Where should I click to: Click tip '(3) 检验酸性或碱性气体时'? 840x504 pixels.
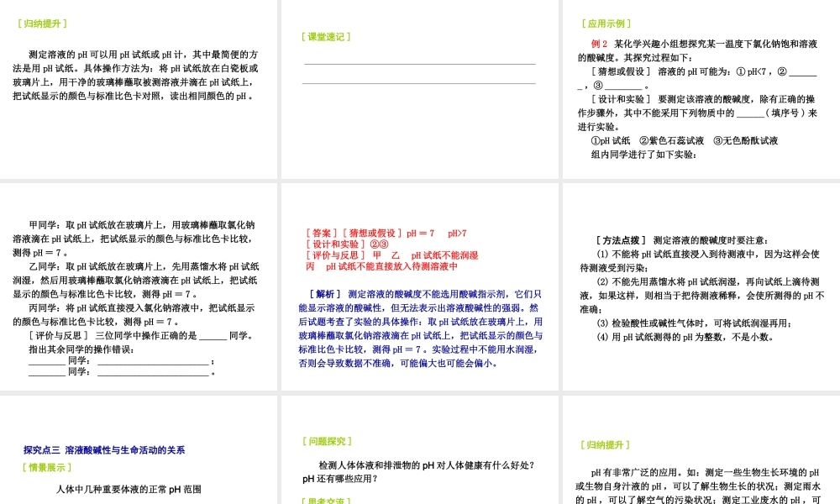(695, 323)
